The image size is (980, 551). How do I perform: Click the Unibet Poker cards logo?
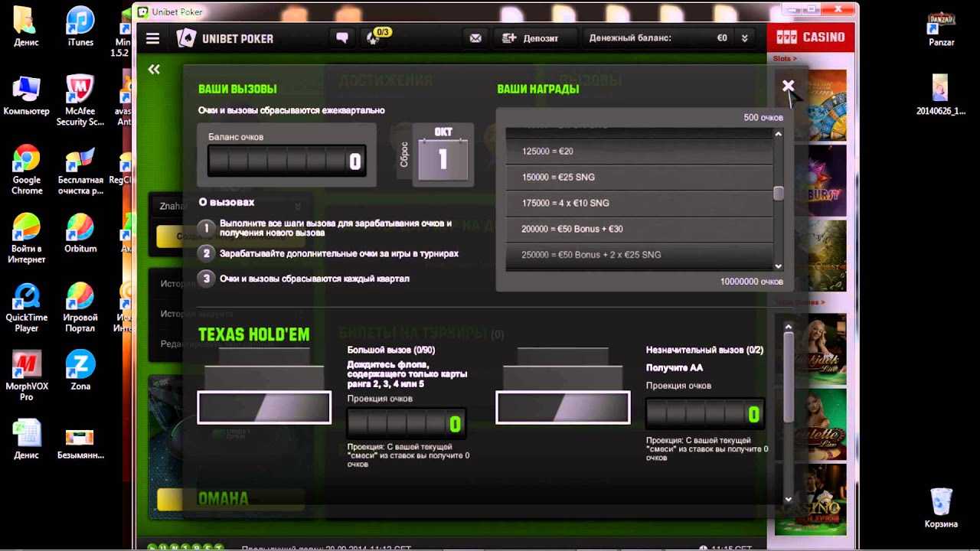coord(186,38)
